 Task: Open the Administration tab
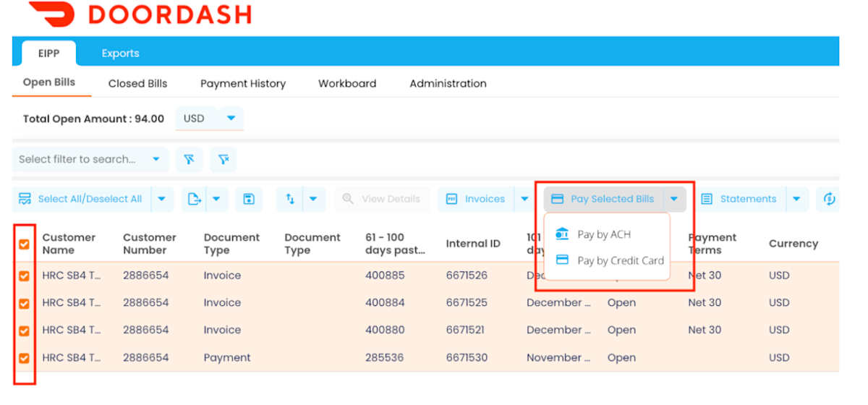coord(448,83)
